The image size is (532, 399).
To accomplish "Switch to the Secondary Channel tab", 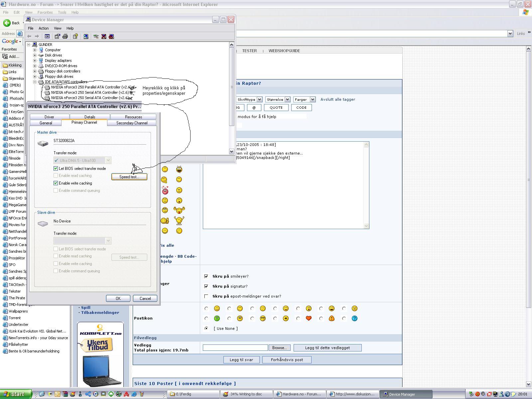I will 132,123.
